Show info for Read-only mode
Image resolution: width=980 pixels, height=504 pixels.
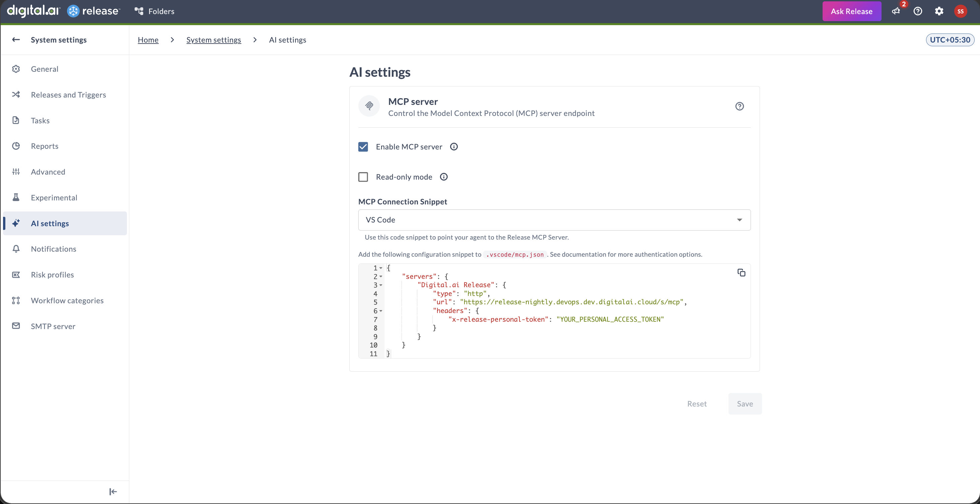443,177
